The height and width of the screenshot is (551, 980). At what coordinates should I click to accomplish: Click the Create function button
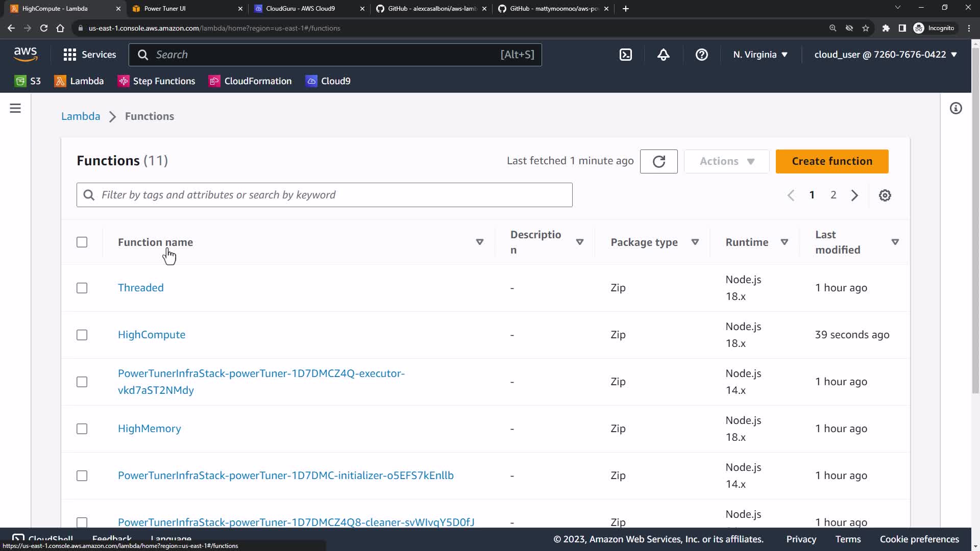tap(831, 161)
